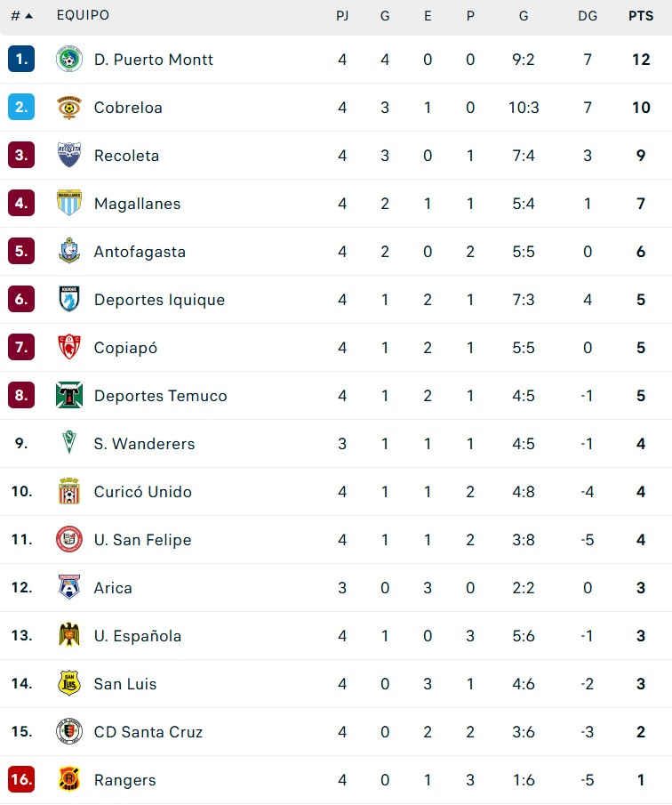Click the Rangers club badge
The width and height of the screenshot is (672, 805).
(x=69, y=780)
